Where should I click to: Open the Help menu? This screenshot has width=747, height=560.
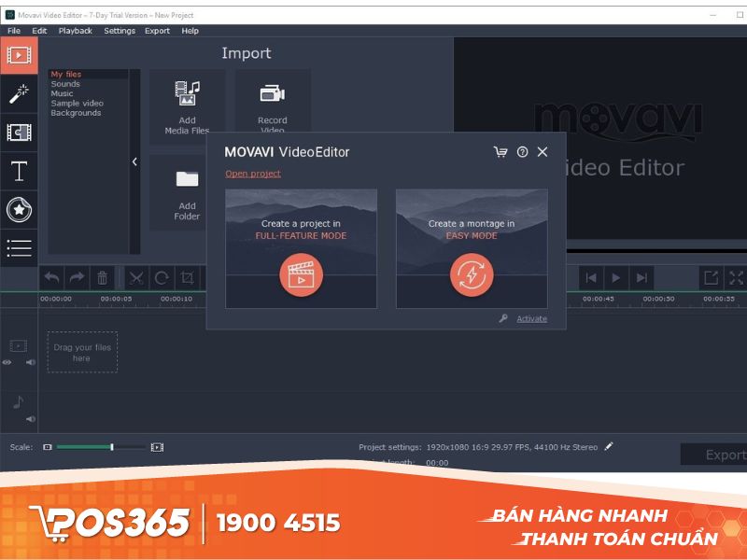190,31
